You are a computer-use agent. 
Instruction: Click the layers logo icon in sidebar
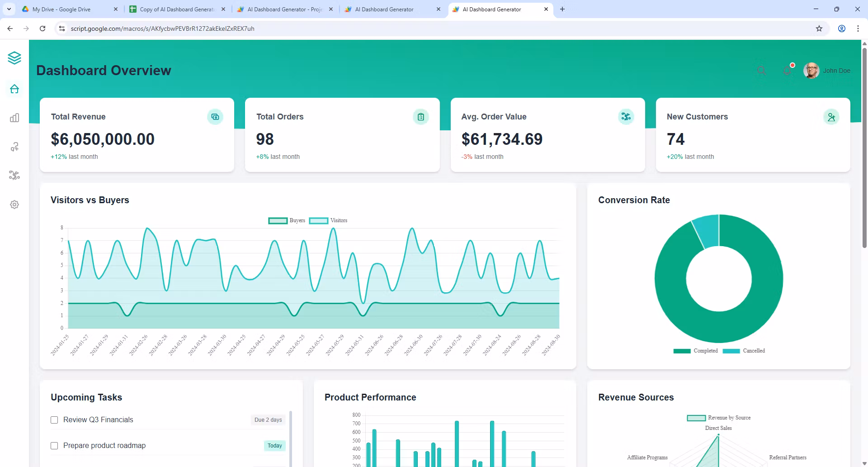coord(14,58)
